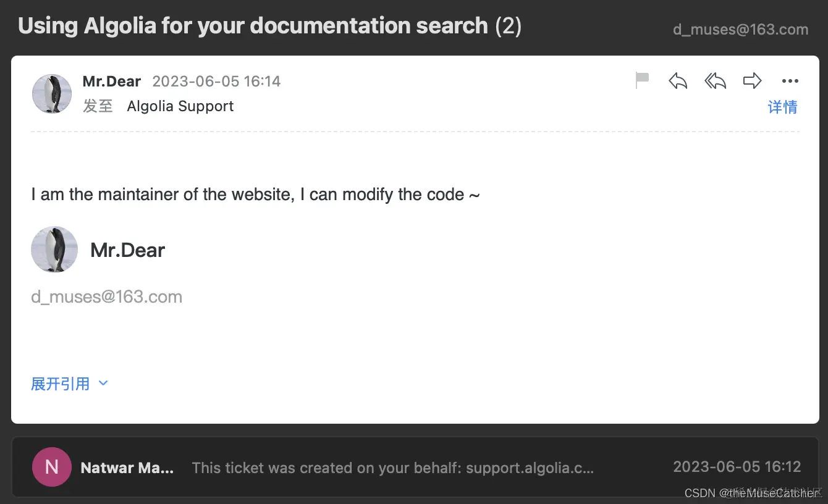Click the N avatar of Natwar

[x=51, y=467]
